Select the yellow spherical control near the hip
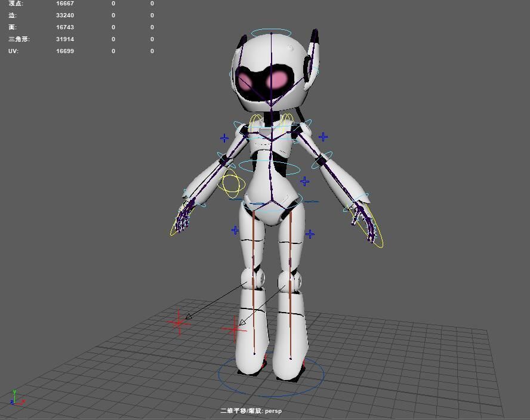The width and height of the screenshot is (530, 420). pyautogui.click(x=232, y=184)
